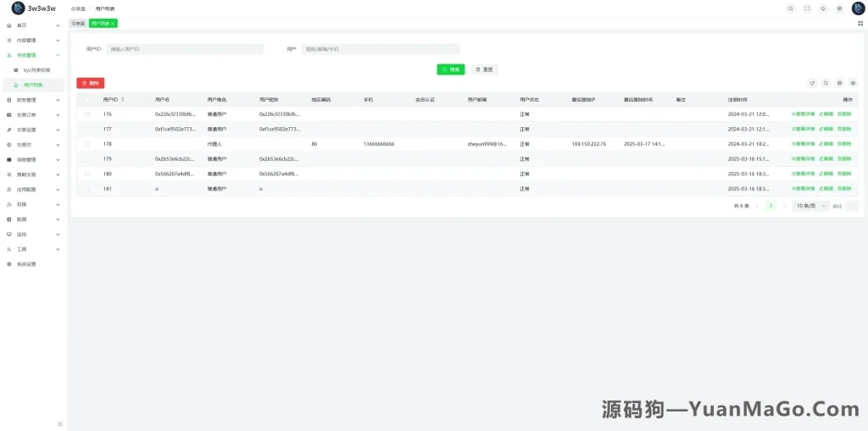The width and height of the screenshot is (868, 431).
Task: Expand the 消息管理 sidebar menu
Action: 33,160
